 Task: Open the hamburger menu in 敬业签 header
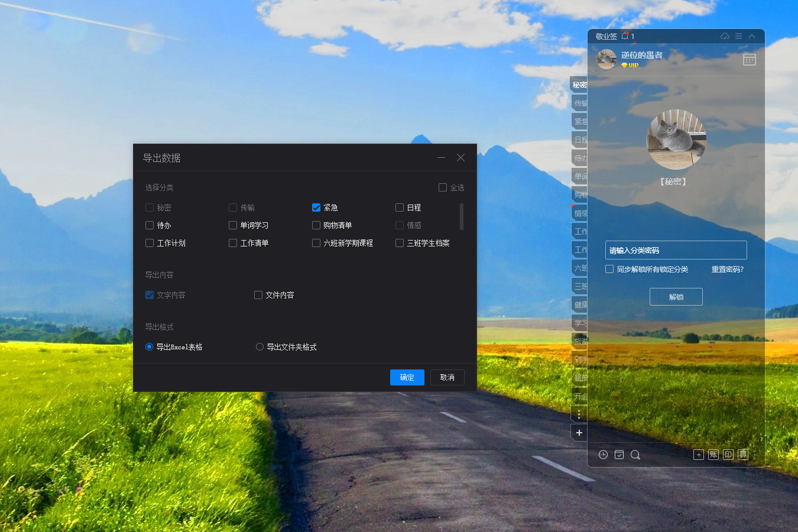point(738,36)
